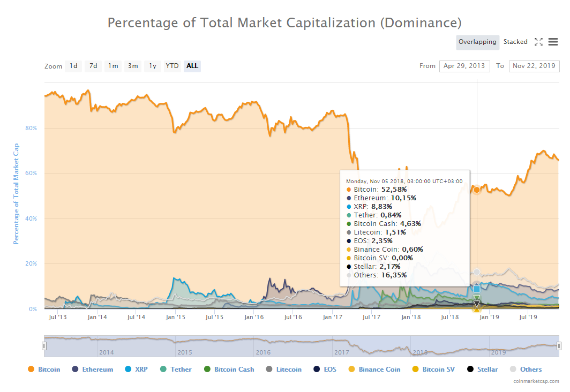Click the Litecoin legend dot
570x392 pixels.
click(x=269, y=369)
